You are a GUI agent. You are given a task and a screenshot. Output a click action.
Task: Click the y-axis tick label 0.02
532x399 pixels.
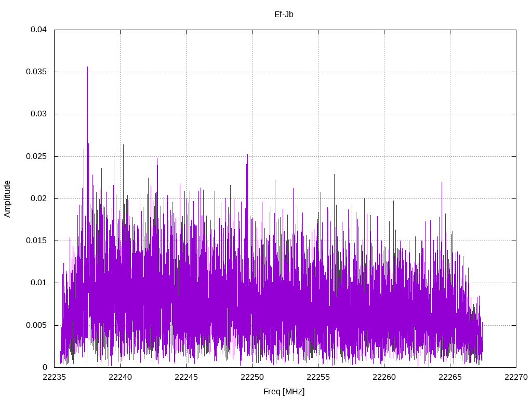38,198
